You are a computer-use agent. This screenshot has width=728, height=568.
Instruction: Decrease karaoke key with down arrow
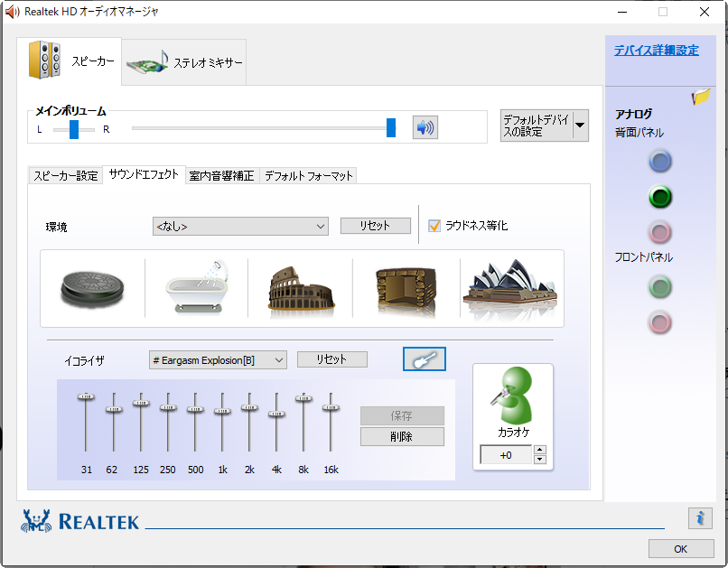[539, 460]
